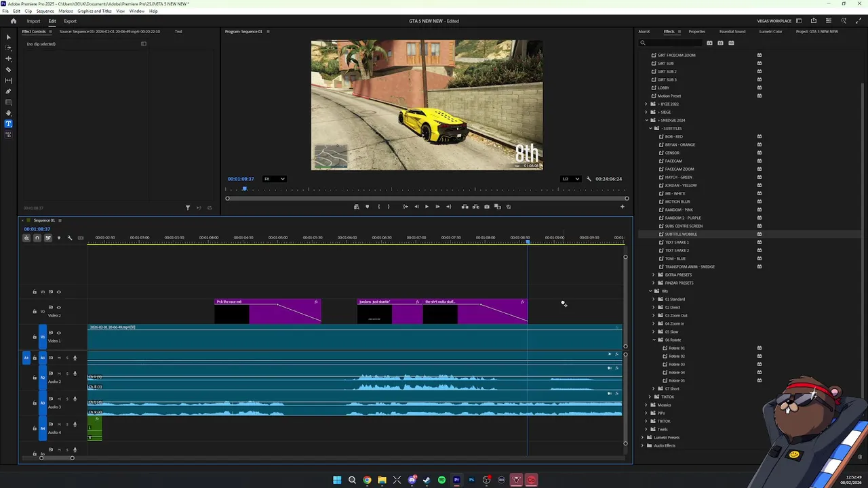Select the MOTION BLUR preset

677,202
